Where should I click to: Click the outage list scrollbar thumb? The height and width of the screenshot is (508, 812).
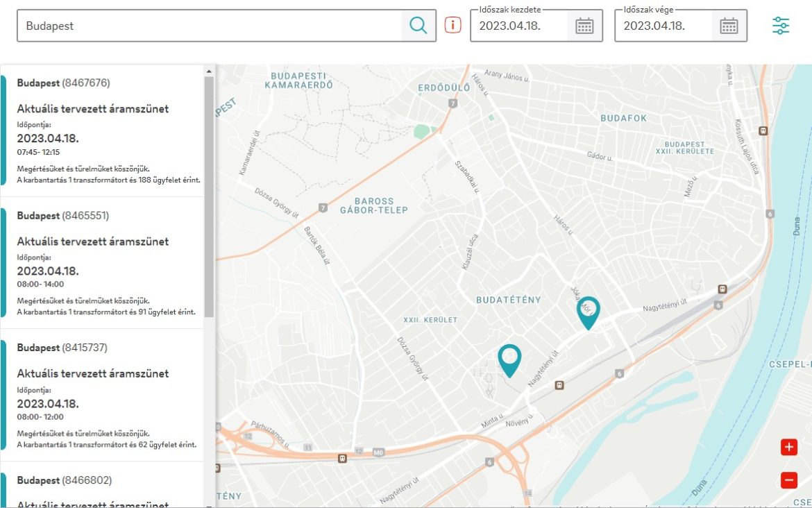tap(209, 194)
